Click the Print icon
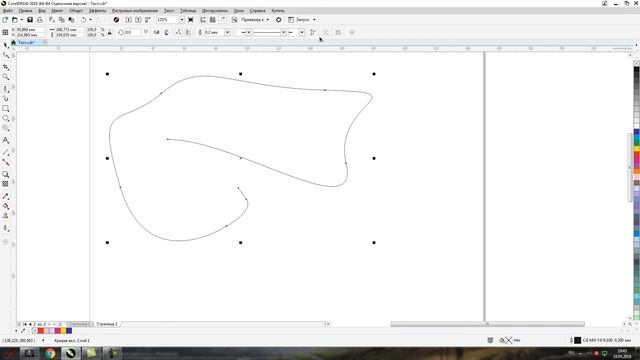640x360 pixels. 40,20
